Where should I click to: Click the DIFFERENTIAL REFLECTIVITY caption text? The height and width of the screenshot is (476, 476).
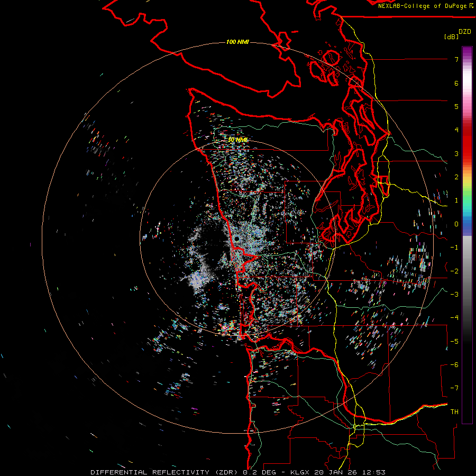(150, 472)
